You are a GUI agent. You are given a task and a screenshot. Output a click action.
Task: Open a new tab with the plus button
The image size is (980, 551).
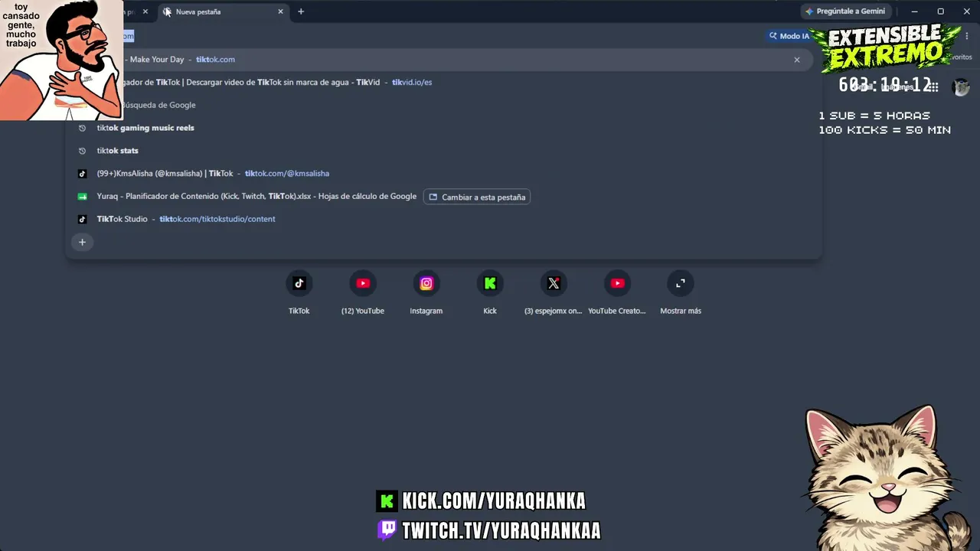coord(301,11)
